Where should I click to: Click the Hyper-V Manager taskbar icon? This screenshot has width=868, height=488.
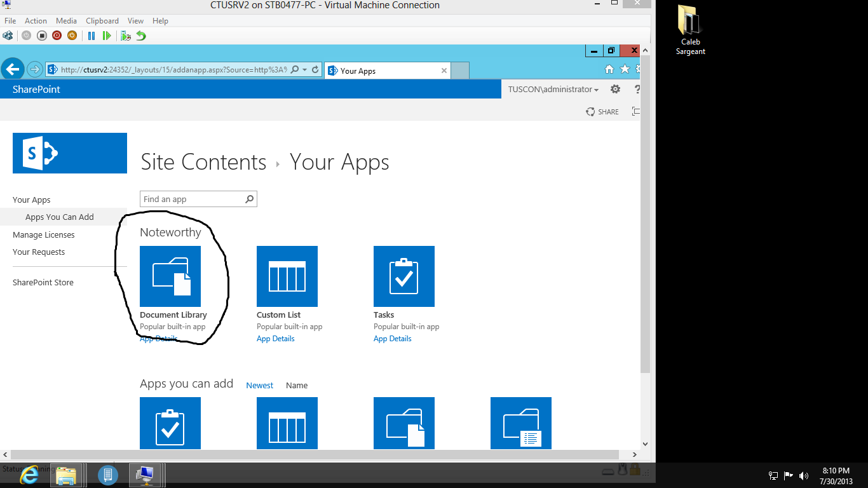(108, 475)
